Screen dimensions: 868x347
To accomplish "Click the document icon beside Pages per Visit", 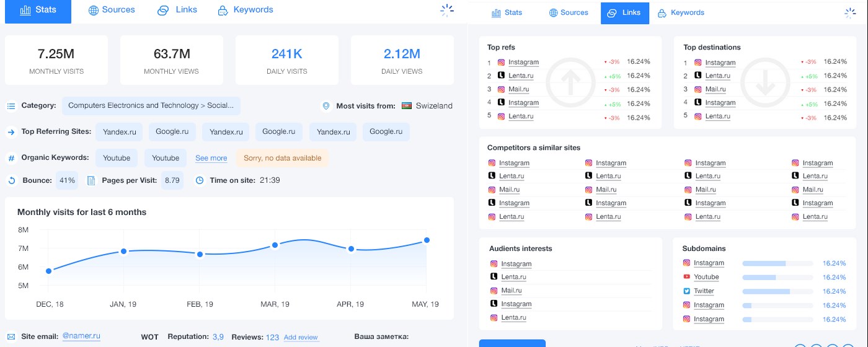I will pyautogui.click(x=91, y=180).
